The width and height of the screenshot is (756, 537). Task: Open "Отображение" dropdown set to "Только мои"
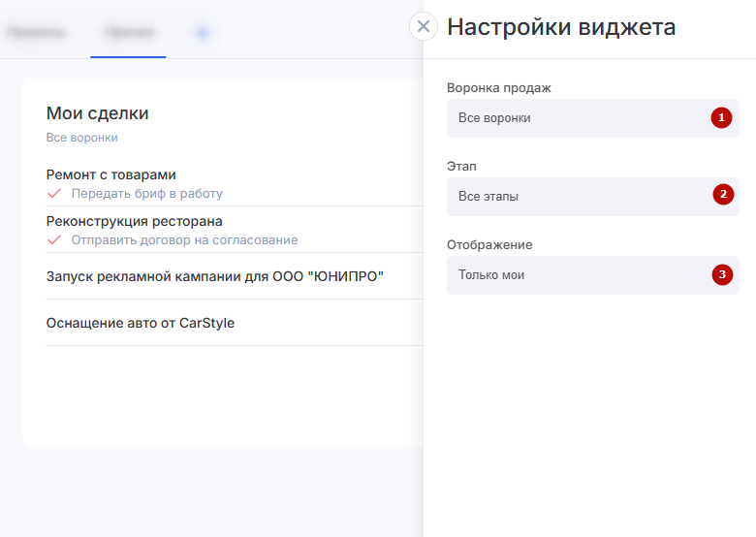click(x=582, y=275)
